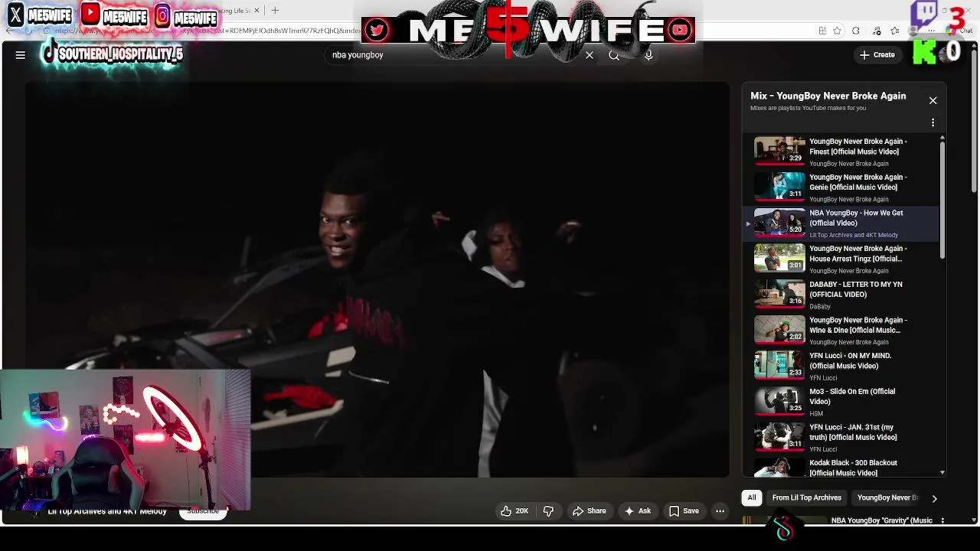
Task: Click the playlist scrollbar down arrow
Action: click(942, 473)
